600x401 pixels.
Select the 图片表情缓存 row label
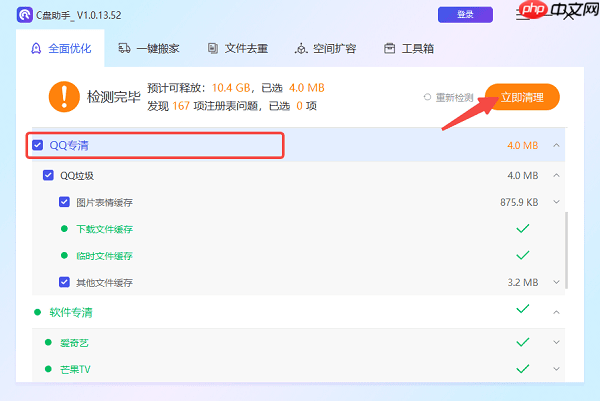[104, 202]
